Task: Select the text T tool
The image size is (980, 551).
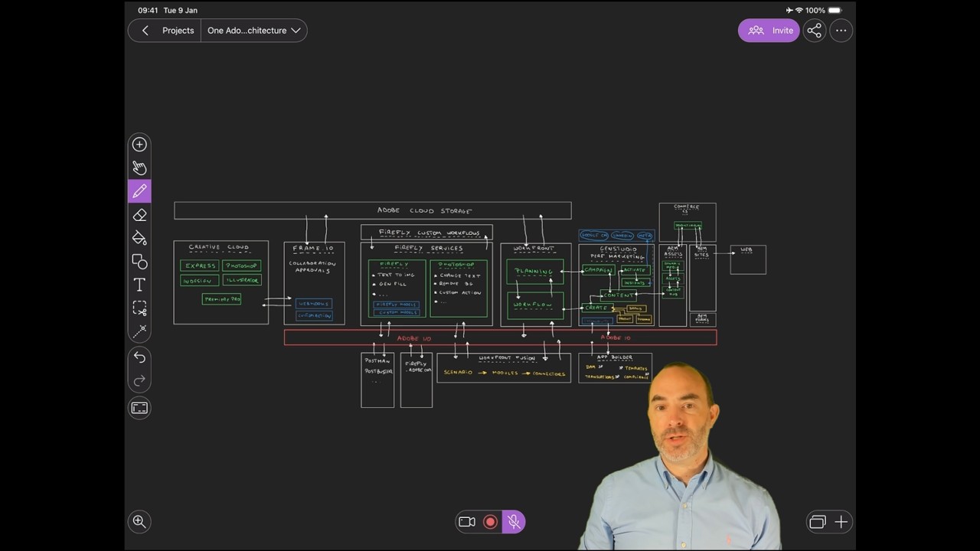Action: 139,285
